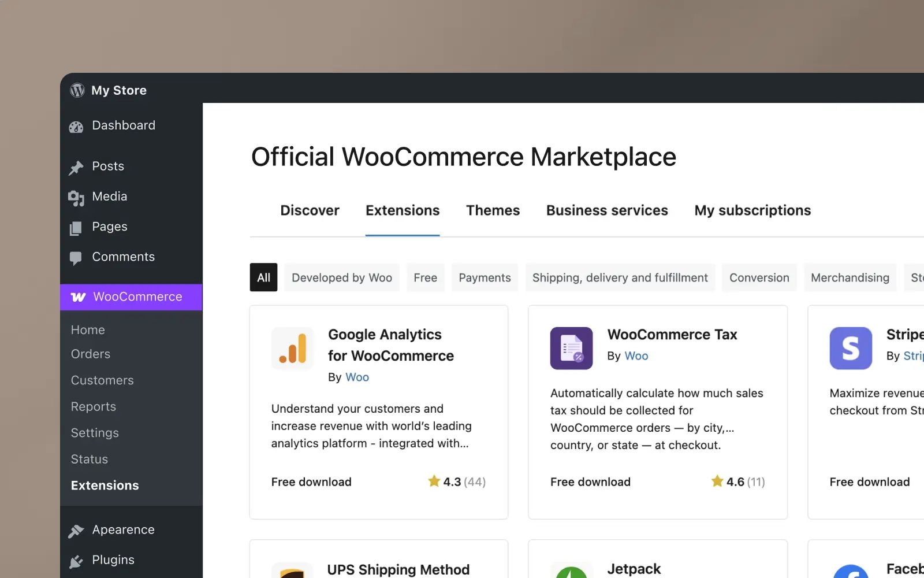The width and height of the screenshot is (924, 578).
Task: Click Free download on WooCommerce Tax card
Action: coord(590,482)
